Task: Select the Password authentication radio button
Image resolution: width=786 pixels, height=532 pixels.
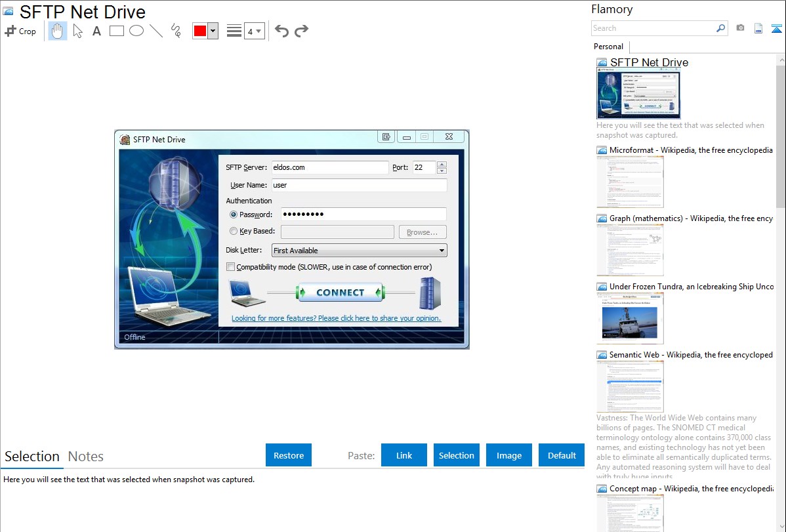Action: point(234,215)
